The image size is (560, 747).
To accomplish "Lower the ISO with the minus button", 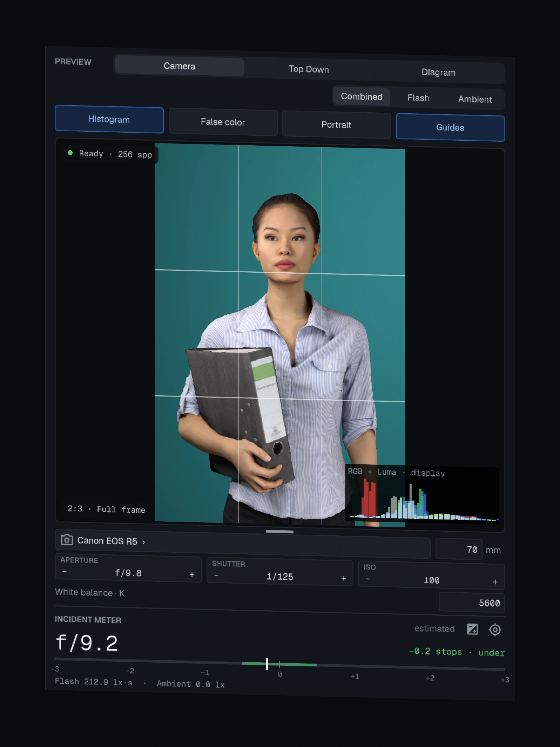I will (x=368, y=579).
